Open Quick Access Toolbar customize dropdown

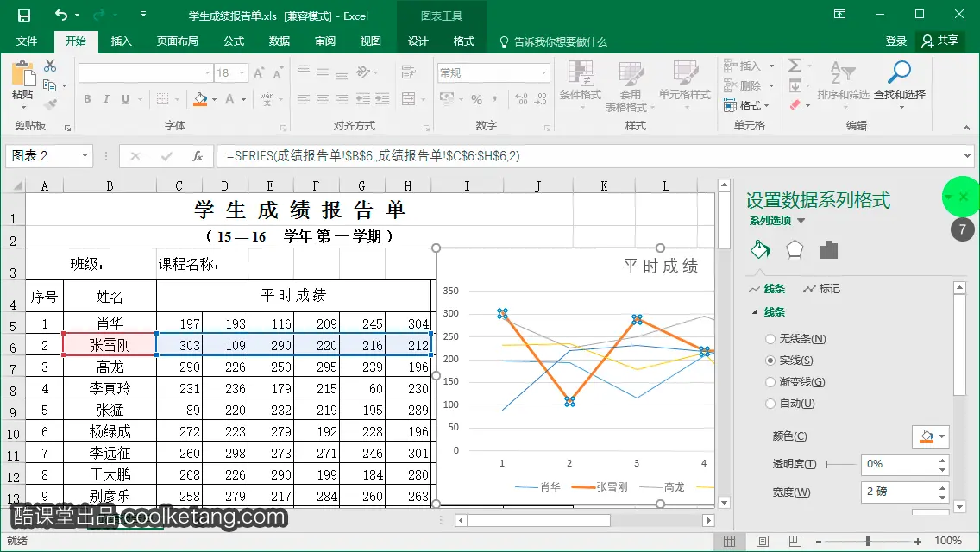[144, 14]
